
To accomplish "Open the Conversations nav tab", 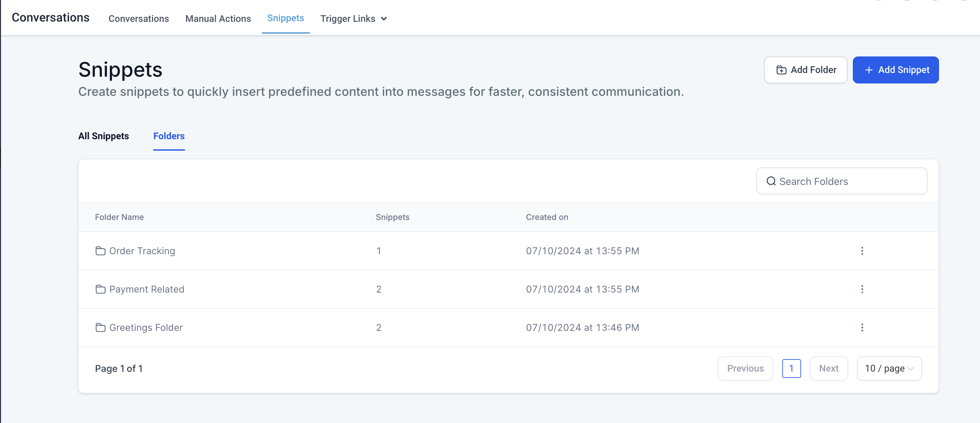I will (x=139, y=18).
